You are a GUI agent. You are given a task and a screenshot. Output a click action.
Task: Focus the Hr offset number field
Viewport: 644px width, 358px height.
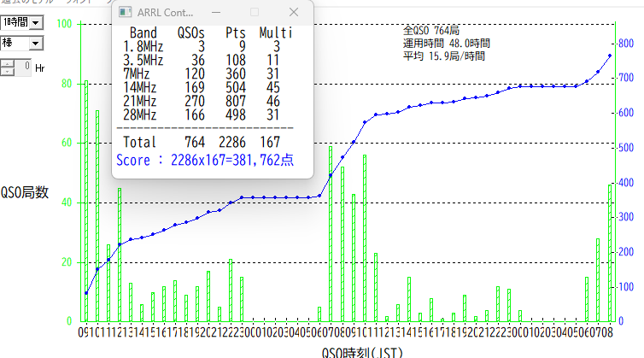click(23, 66)
